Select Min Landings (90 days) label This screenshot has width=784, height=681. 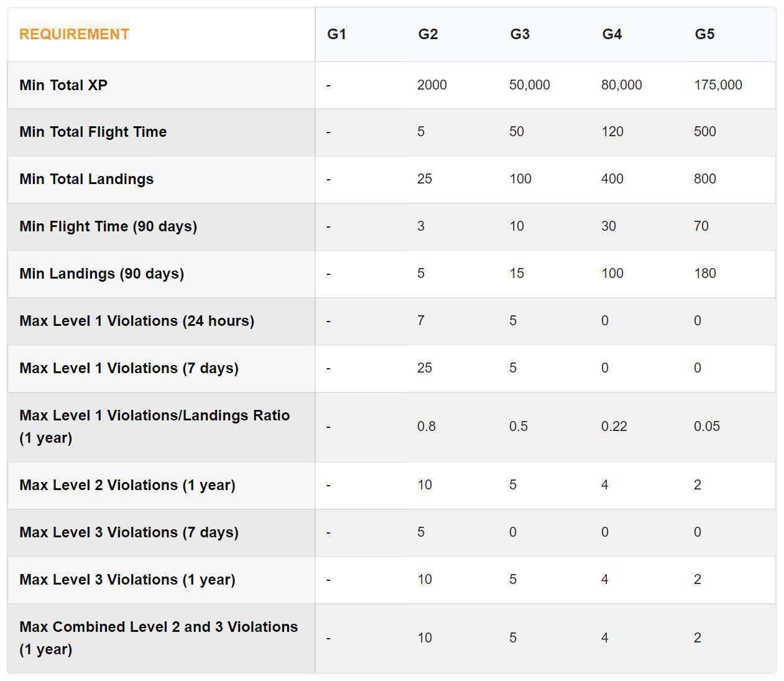(x=101, y=274)
